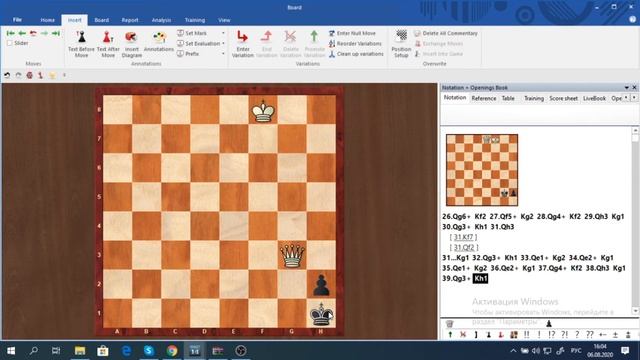
Task: Open the Analysis ribbon tab
Action: click(161, 20)
